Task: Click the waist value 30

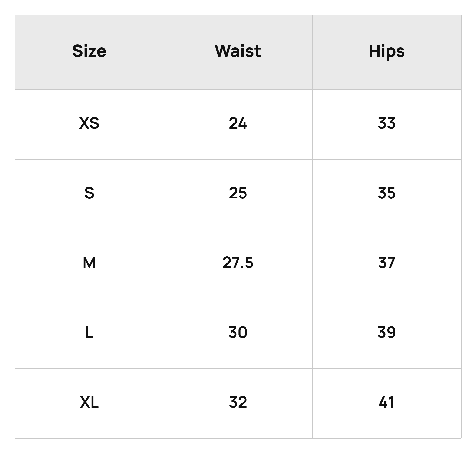Action: 238,333
